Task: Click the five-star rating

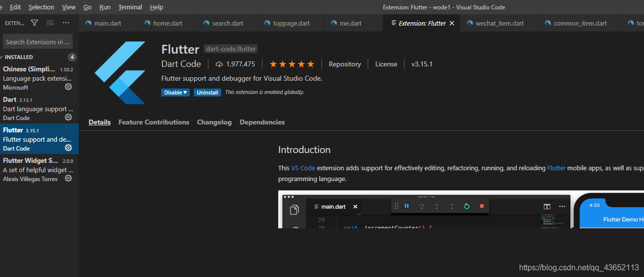Action: (x=292, y=64)
